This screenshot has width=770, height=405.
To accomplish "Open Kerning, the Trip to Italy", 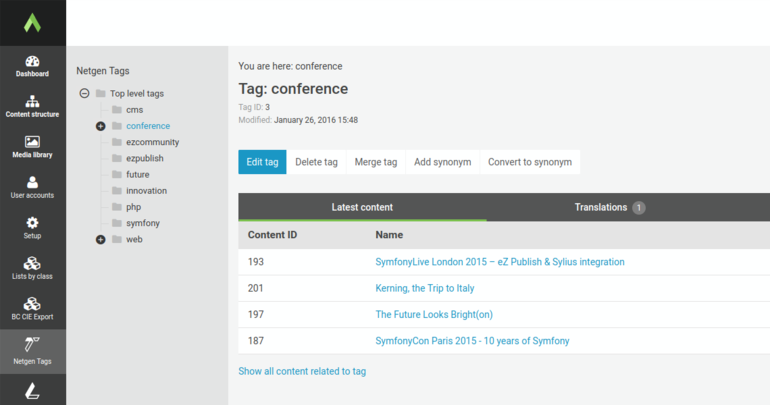I will pyautogui.click(x=425, y=288).
